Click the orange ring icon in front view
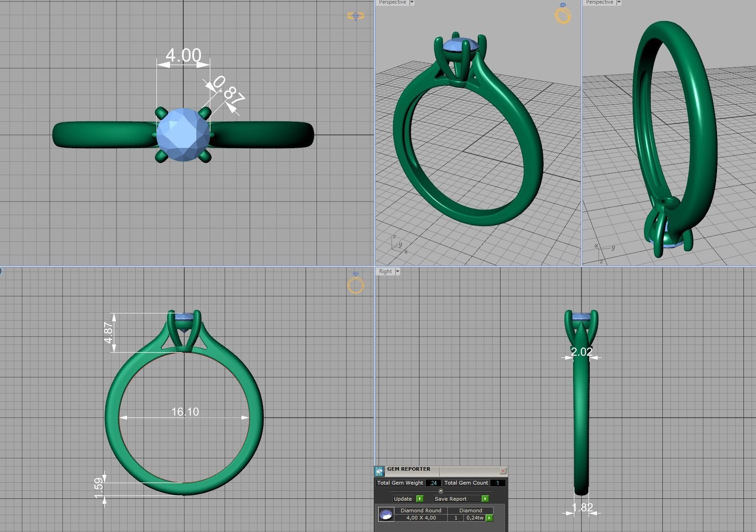The image size is (756, 532). (x=355, y=283)
